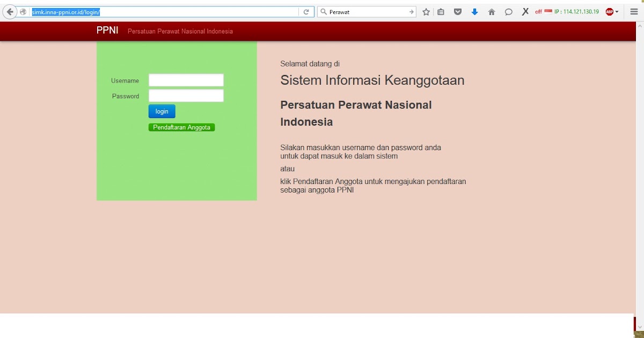Expand the Adblock Plus dropdown arrow
This screenshot has width=644, height=338.
point(617,12)
